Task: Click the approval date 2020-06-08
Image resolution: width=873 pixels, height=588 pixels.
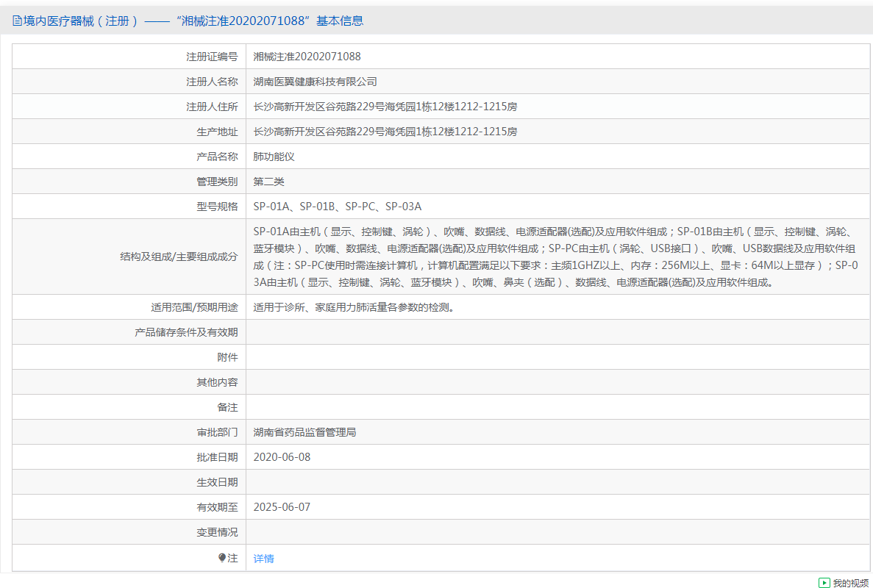Action: coord(282,457)
